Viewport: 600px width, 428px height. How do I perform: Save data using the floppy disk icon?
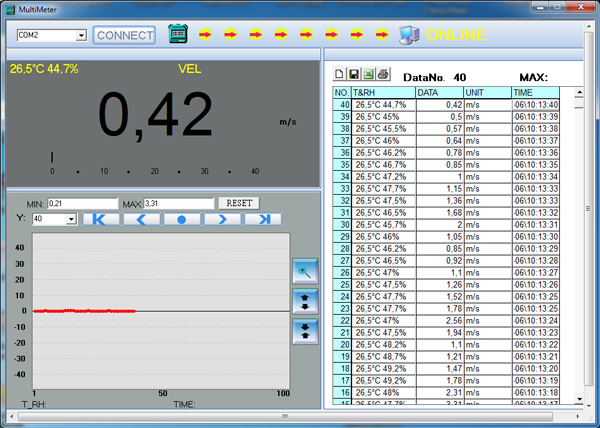[353, 75]
